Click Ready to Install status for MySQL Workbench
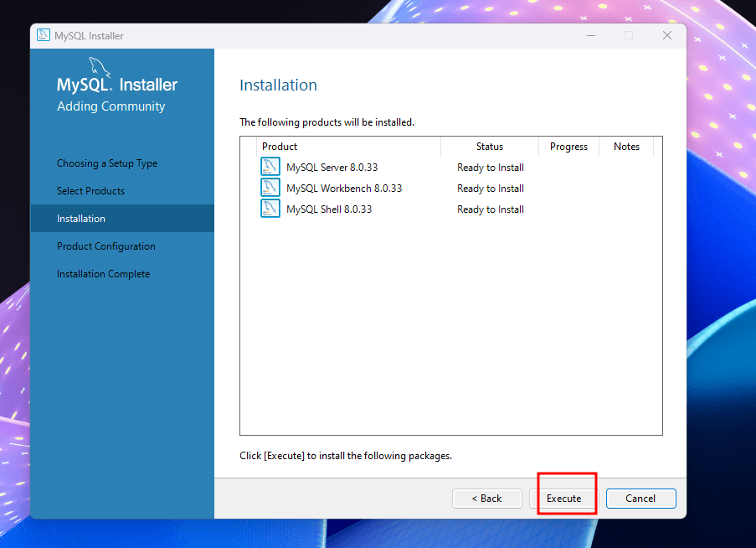 (x=491, y=189)
